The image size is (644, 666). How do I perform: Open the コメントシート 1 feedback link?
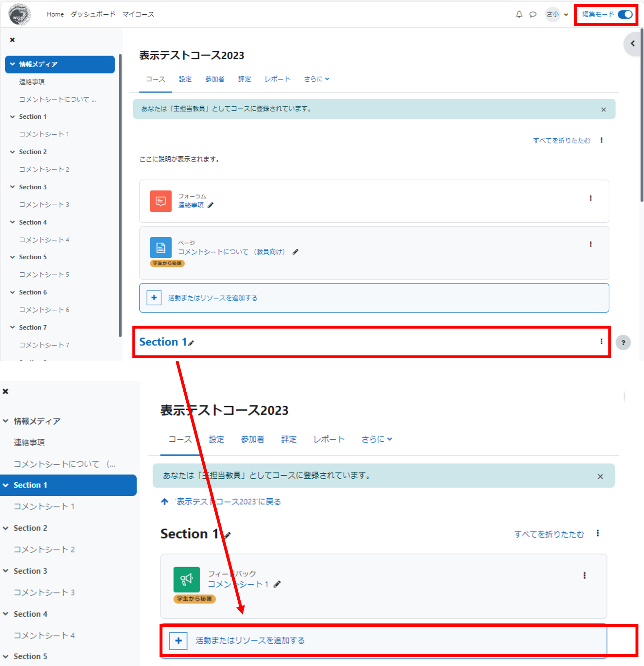[238, 584]
